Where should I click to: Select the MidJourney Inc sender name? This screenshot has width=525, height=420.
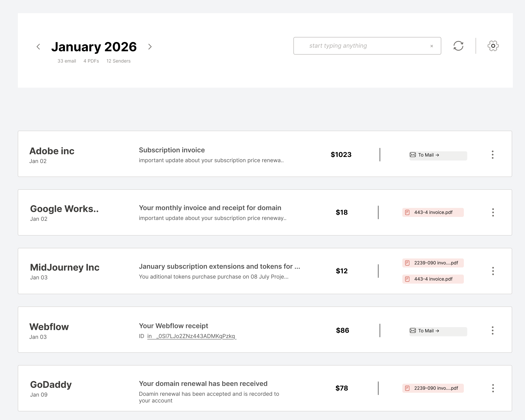pos(65,267)
